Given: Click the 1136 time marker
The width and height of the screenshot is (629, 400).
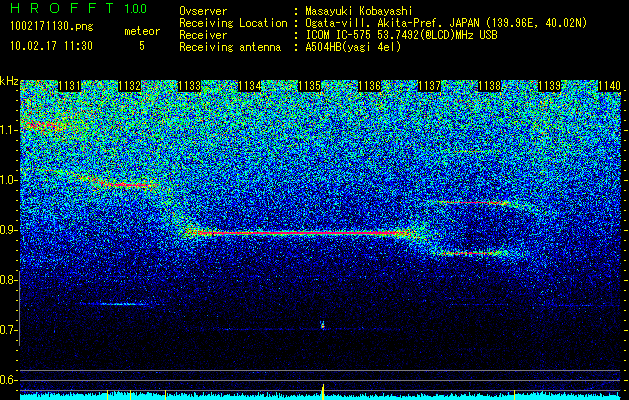Looking at the screenshot, I should (x=369, y=86).
